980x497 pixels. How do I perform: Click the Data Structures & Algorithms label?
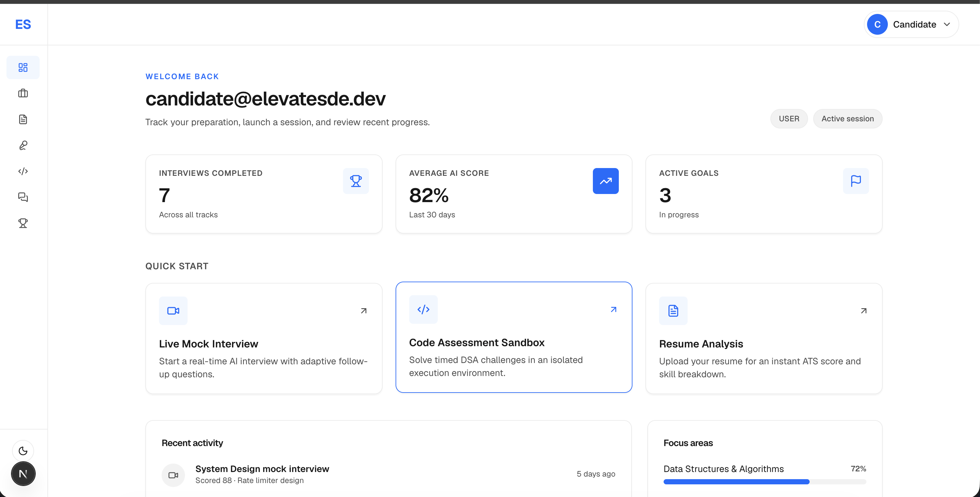click(724, 469)
